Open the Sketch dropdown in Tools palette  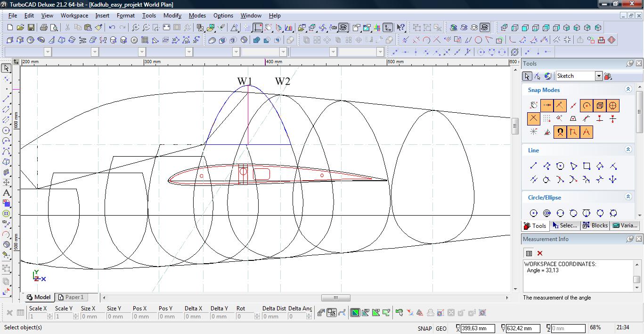coord(598,76)
